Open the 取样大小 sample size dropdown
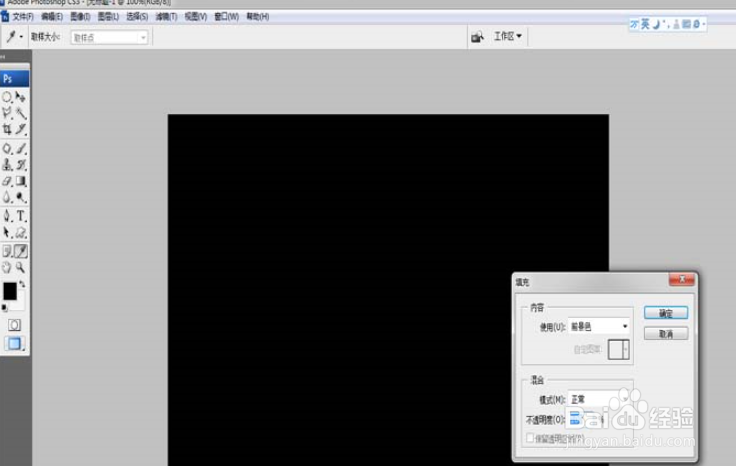Image resolution: width=736 pixels, height=466 pixels. click(109, 38)
